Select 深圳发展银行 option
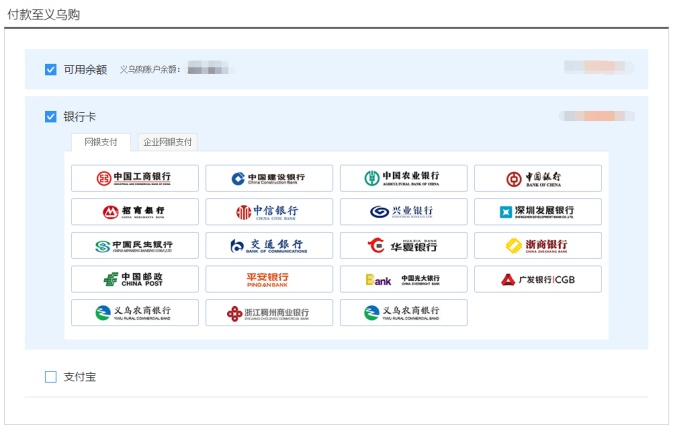The height and width of the screenshot is (431, 700). (x=538, y=212)
